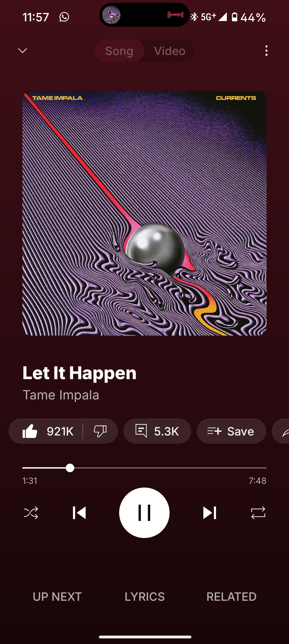Go back to the previous track
This screenshot has height=644, width=289.
coord(79,513)
